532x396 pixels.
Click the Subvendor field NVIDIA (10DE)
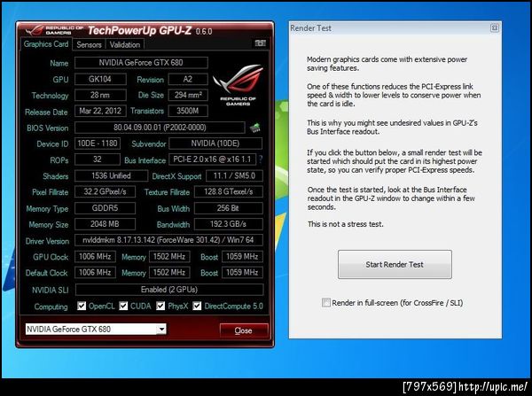point(215,144)
